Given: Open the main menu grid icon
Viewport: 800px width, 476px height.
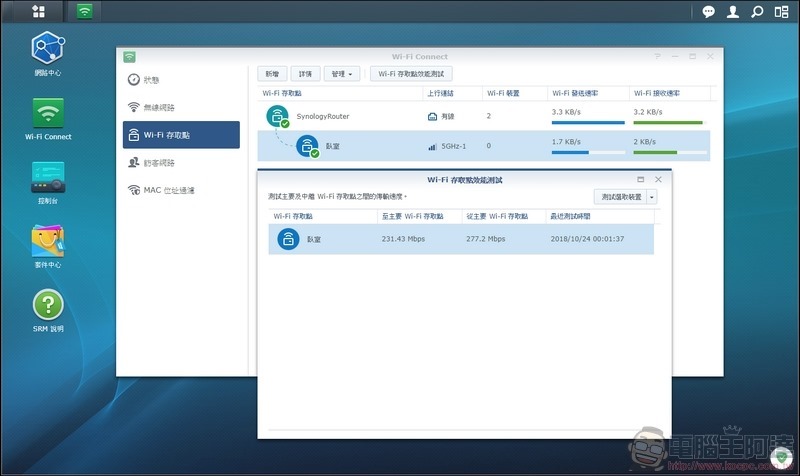Looking at the screenshot, I should (x=38, y=11).
